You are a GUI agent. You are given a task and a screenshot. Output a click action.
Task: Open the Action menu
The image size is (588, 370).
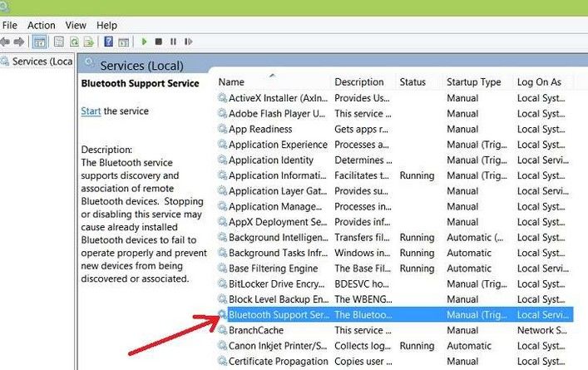(42, 25)
